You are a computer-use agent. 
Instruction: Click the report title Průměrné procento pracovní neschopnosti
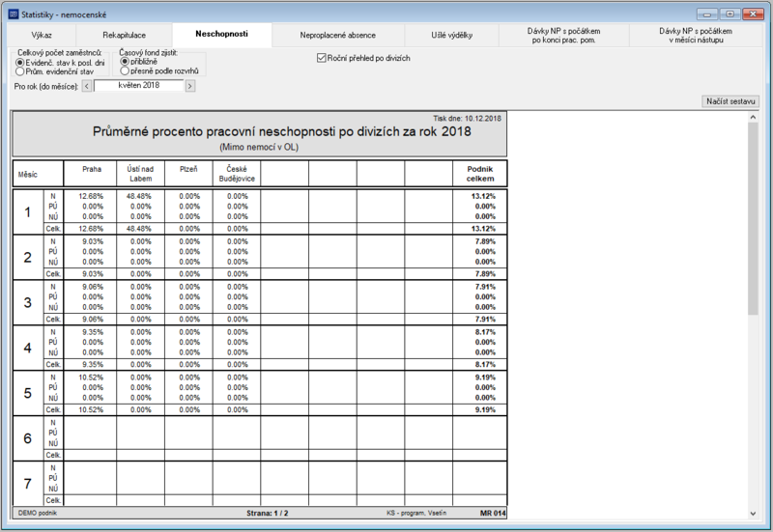281,131
